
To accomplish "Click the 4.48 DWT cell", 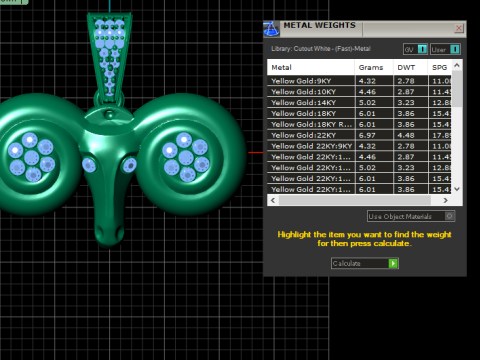I will pos(411,135).
